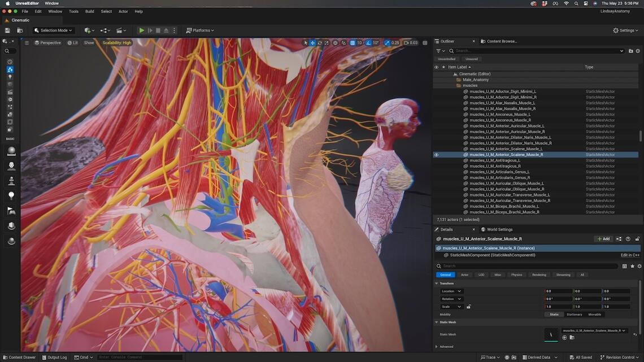Image resolution: width=644 pixels, height=362 pixels.
Task: Open the Selection Mode dropdown
Action: click(54, 30)
